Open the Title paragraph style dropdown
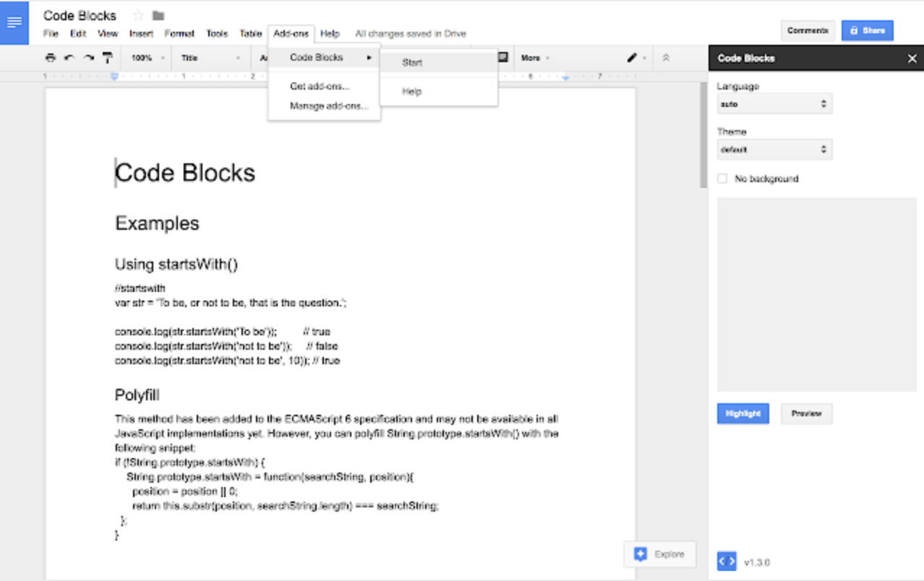The height and width of the screenshot is (581, 924). (x=210, y=58)
